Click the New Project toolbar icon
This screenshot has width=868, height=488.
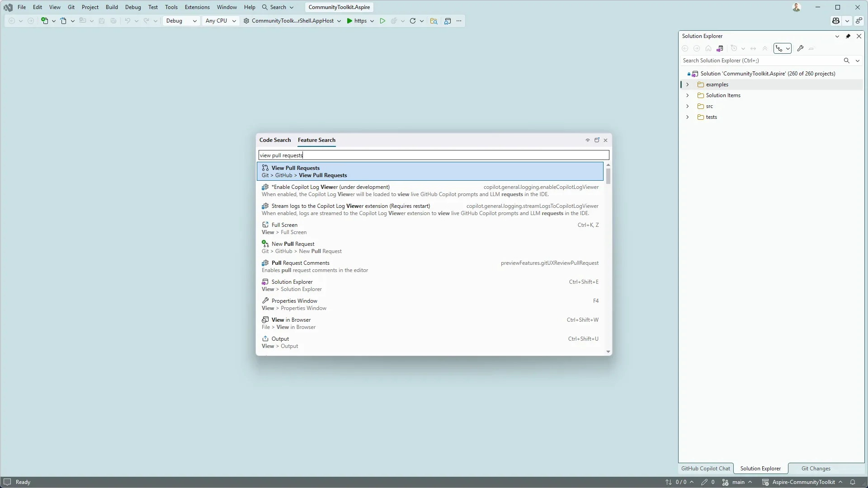pyautogui.click(x=44, y=21)
